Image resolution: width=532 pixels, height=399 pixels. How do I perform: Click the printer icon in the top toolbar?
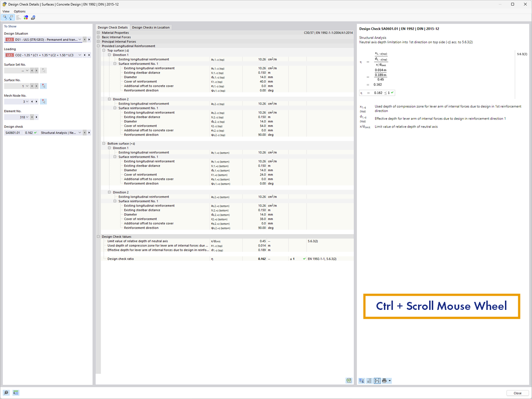(x=33, y=17)
